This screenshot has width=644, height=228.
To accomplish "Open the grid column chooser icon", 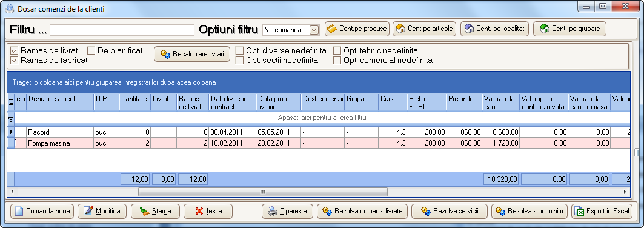I will (x=11, y=102).
